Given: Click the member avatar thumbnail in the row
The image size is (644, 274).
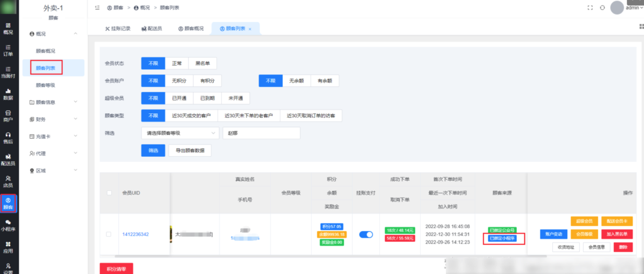Looking at the screenshot, I should (x=170, y=234).
